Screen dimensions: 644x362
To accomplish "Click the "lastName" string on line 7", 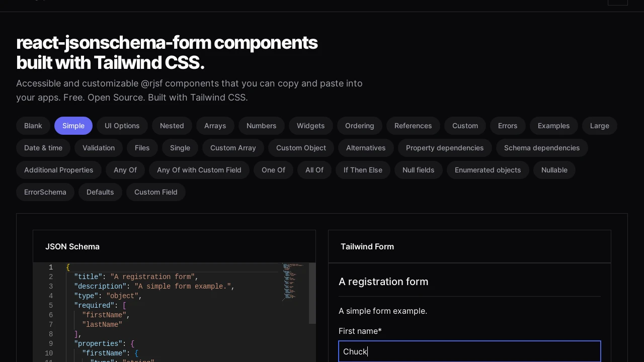I will [102, 325].
